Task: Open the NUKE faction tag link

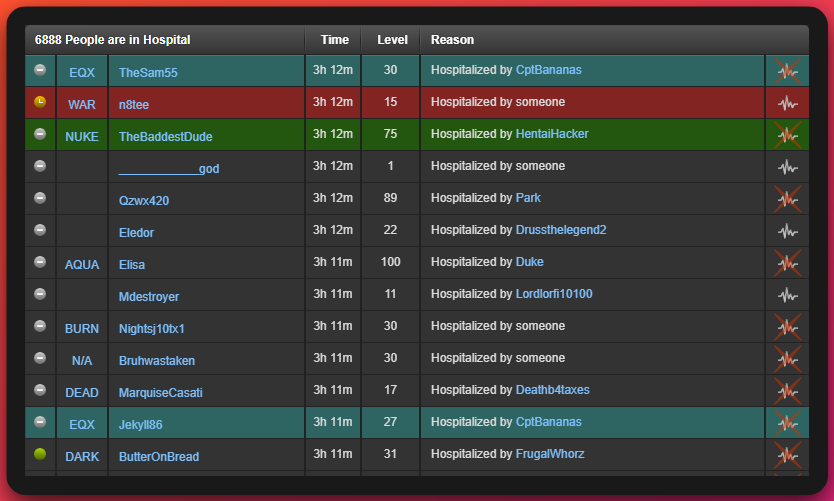Action: point(82,137)
